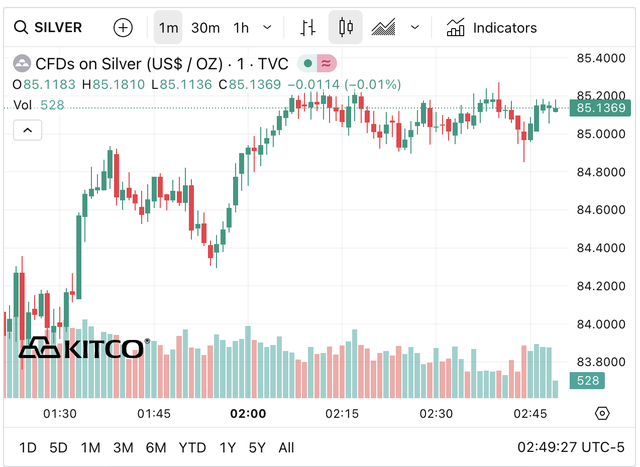Image resolution: width=640 pixels, height=467 pixels.
Task: Expand the time interval dropdown
Action: [267, 27]
